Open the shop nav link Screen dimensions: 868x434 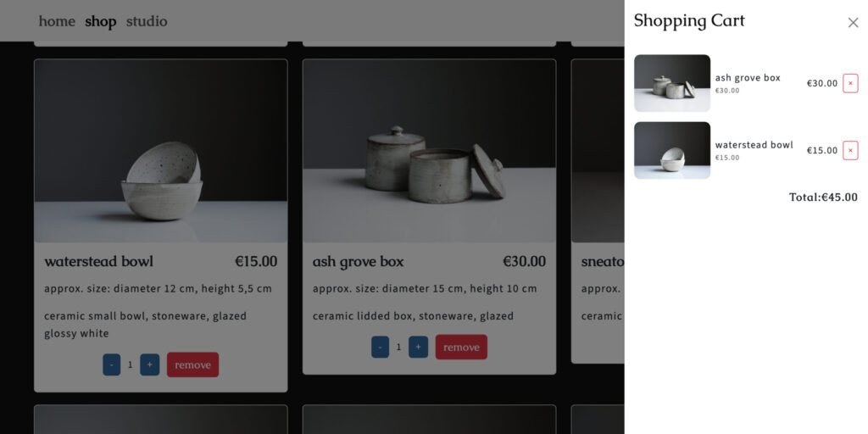point(101,21)
